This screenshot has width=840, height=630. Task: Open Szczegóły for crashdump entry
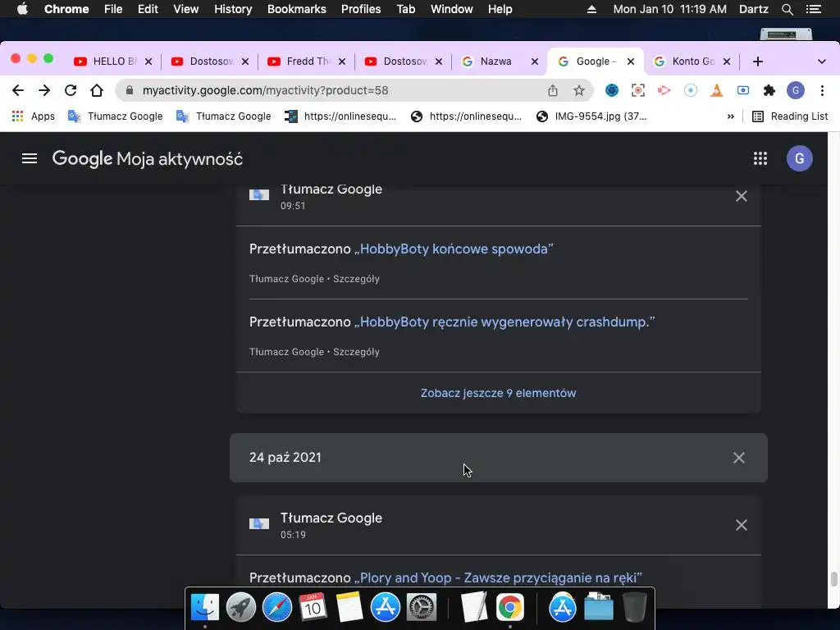pyautogui.click(x=356, y=352)
